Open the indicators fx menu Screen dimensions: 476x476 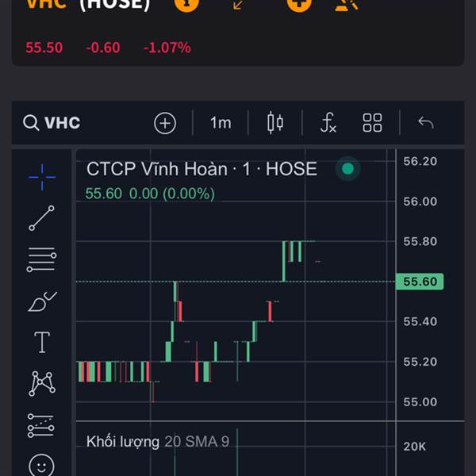(x=328, y=123)
